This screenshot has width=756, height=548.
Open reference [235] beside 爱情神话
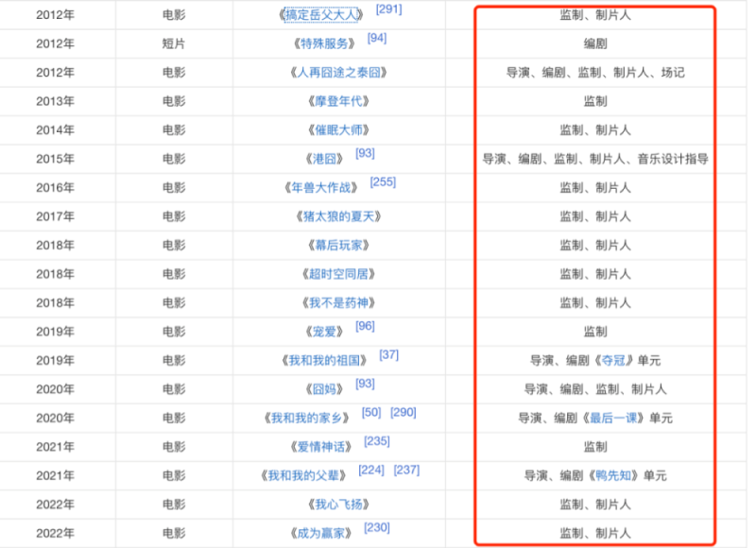pyautogui.click(x=376, y=441)
